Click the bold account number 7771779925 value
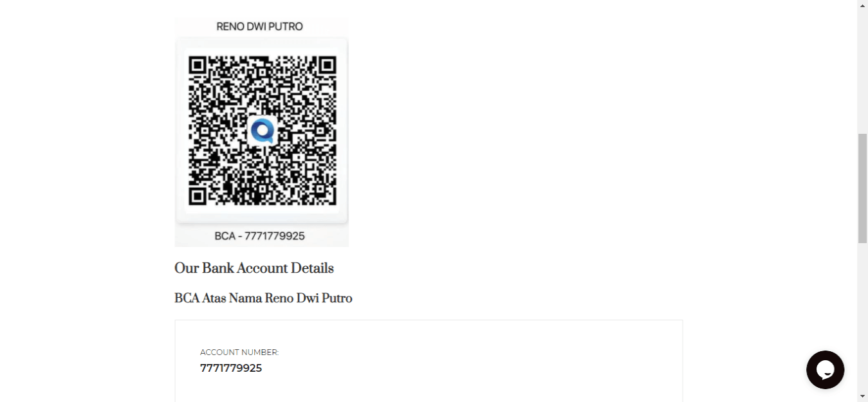This screenshot has height=402, width=868. point(231,369)
